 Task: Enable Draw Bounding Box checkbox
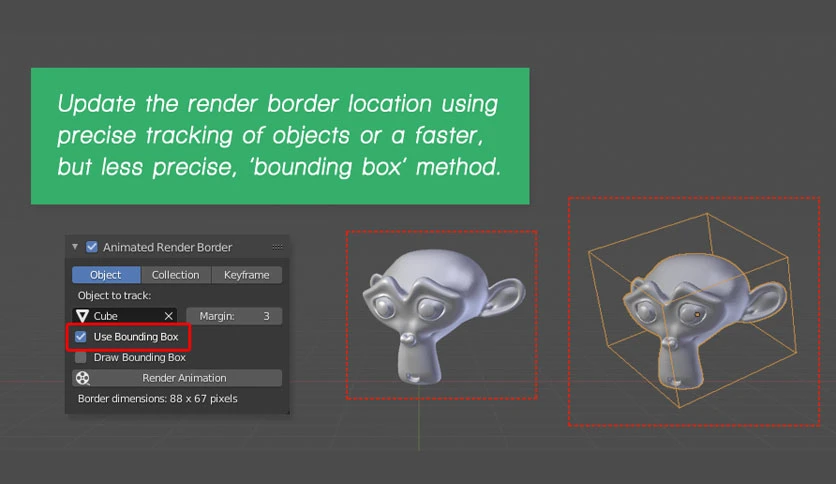click(x=81, y=357)
